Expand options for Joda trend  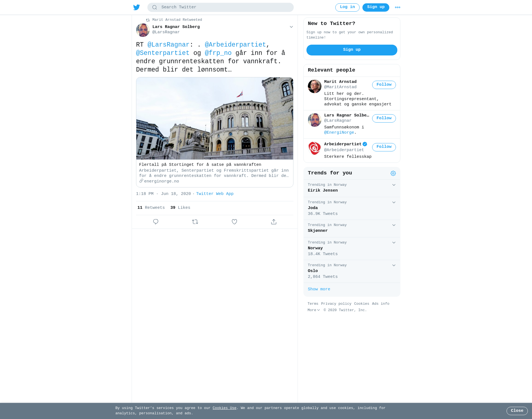tap(394, 202)
